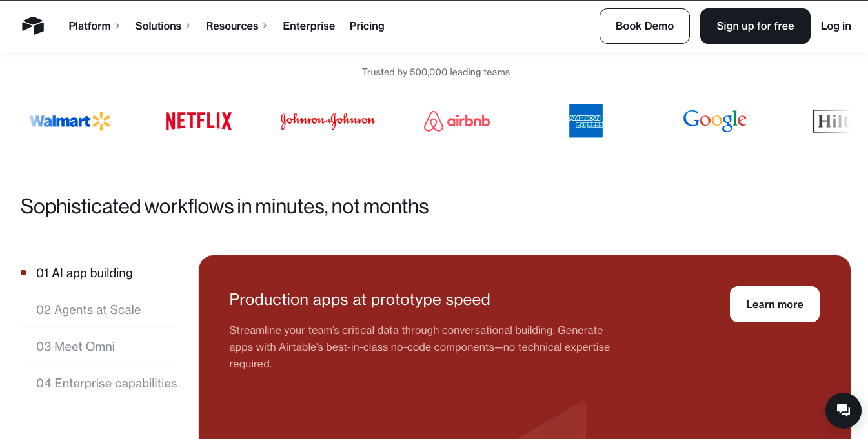868x439 pixels.
Task: Click the Netflix logo
Action: point(199,121)
